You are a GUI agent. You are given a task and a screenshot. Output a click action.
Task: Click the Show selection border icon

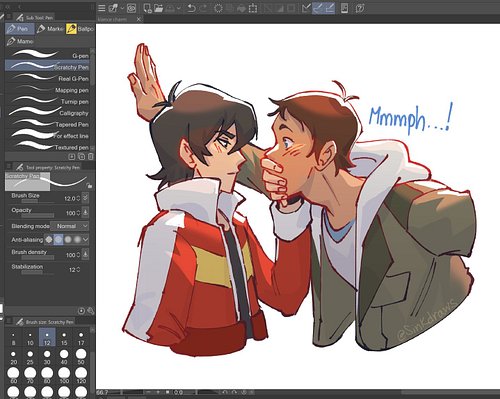pos(291,8)
